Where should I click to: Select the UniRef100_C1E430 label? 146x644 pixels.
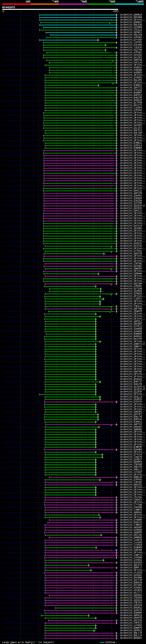131,47
